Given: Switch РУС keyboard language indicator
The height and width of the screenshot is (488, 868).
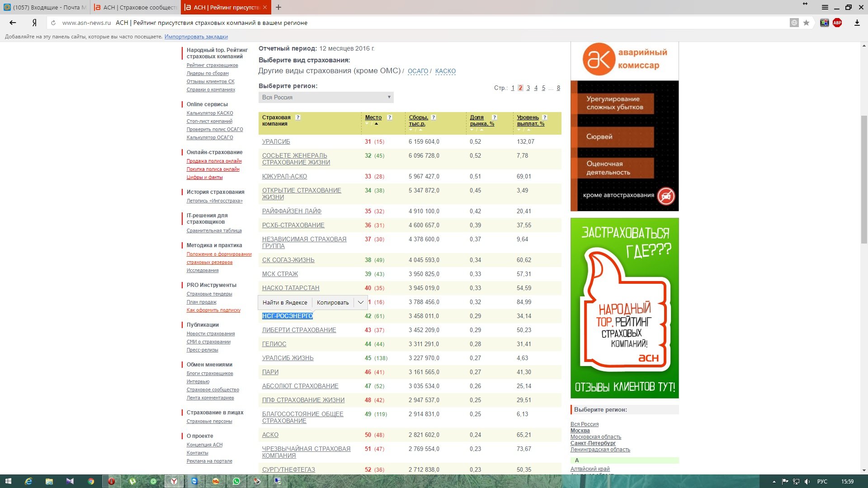Looking at the screenshot, I should coord(822,482).
